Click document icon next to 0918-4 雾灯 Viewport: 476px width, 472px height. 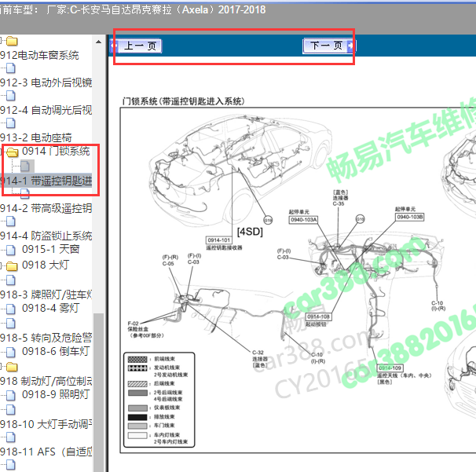11,309
